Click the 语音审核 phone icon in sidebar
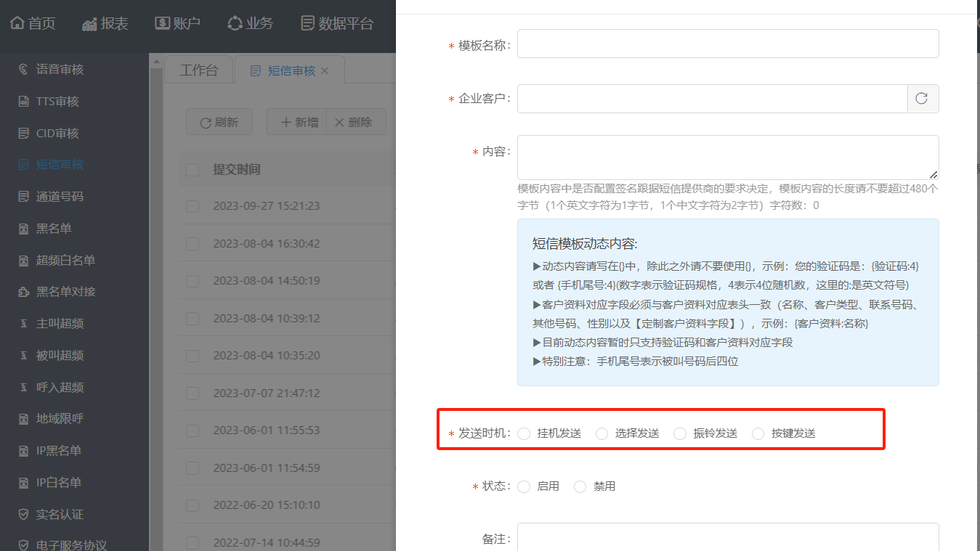 click(x=23, y=70)
